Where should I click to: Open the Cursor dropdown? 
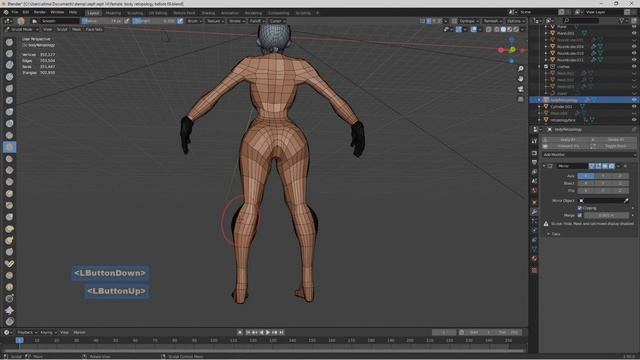coord(277,21)
